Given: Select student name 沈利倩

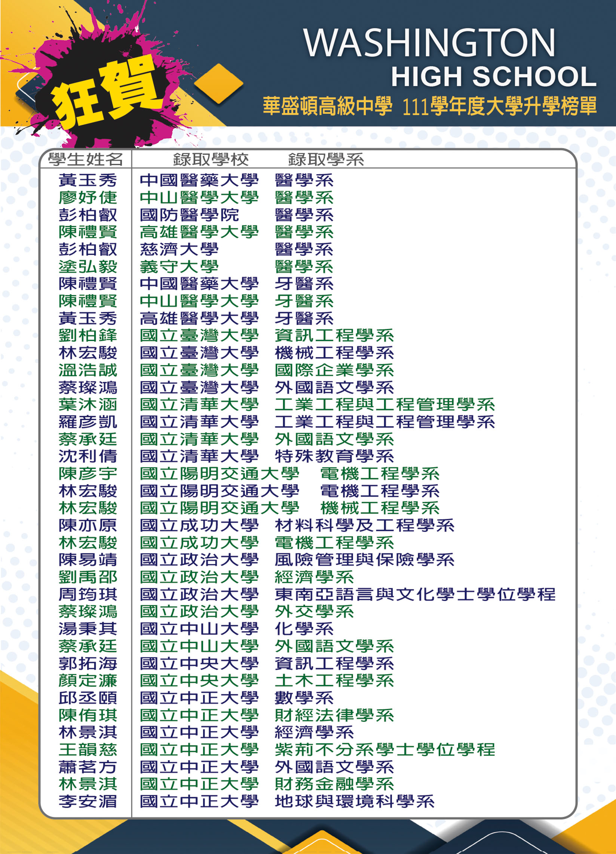Looking at the screenshot, I should [88, 457].
